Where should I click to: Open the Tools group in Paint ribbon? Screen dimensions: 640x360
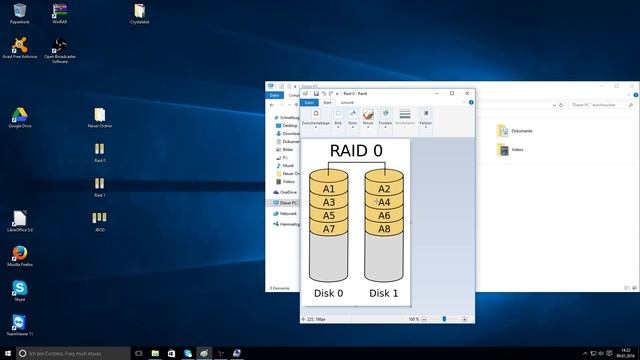(x=353, y=118)
